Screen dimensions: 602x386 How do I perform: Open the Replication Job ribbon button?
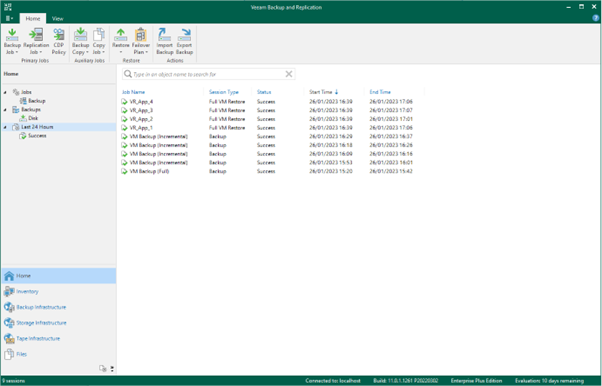click(x=36, y=41)
